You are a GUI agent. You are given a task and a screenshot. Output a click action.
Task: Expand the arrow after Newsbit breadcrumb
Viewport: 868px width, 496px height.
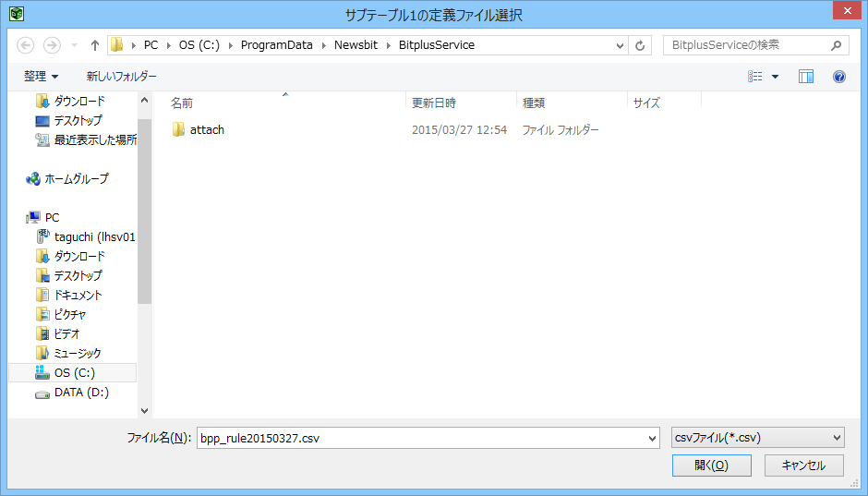click(x=389, y=46)
